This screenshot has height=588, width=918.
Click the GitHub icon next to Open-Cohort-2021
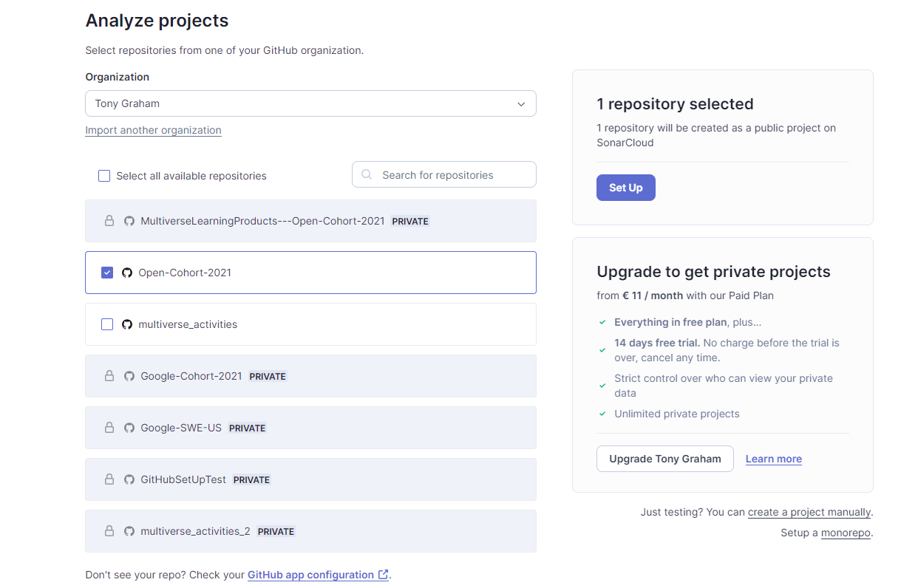pyautogui.click(x=127, y=273)
